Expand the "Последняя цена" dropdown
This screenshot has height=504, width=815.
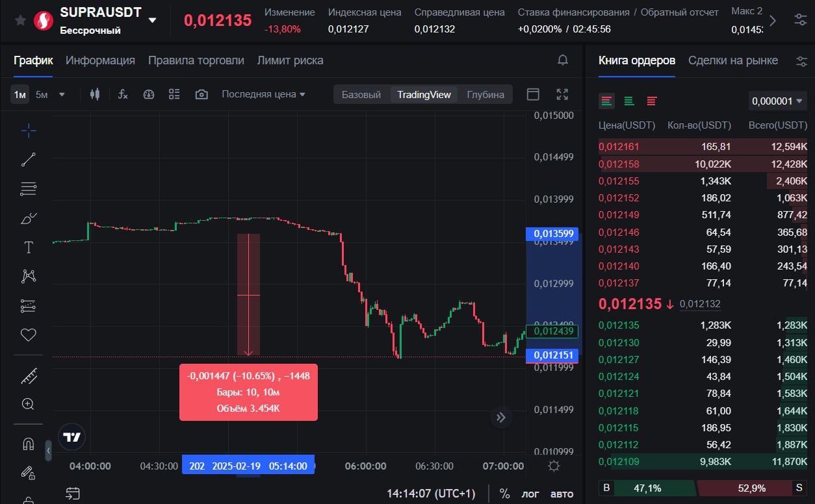[x=263, y=94]
